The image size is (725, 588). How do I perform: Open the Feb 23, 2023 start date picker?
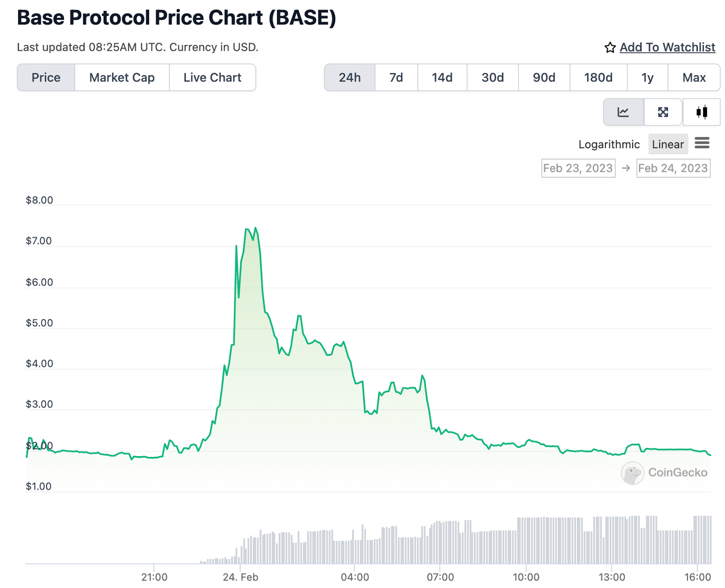click(578, 168)
